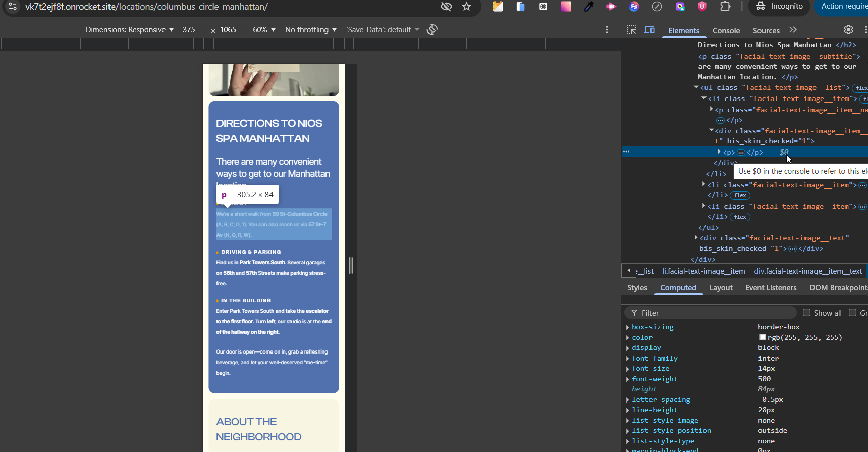Open the Styles pane tab
The height and width of the screenshot is (452, 868).
coord(637,288)
